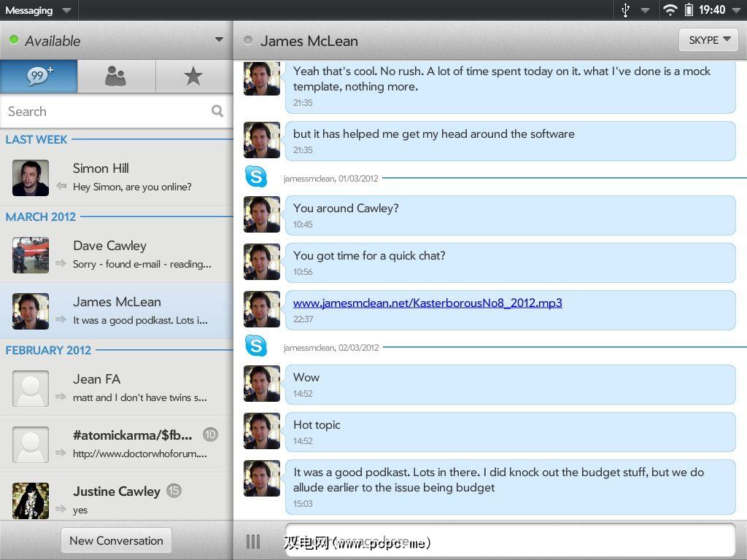The height and width of the screenshot is (560, 747).
Task: Click the Skype logo beside 02/03/2012 divider
Action: [x=256, y=346]
